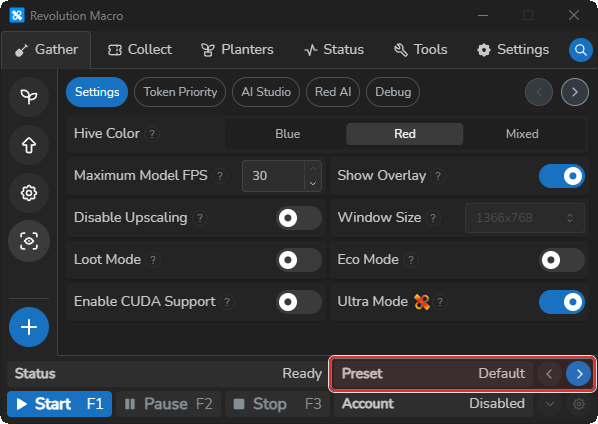The height and width of the screenshot is (424, 598).
Task: Switch to the Status tab
Action: [334, 50]
